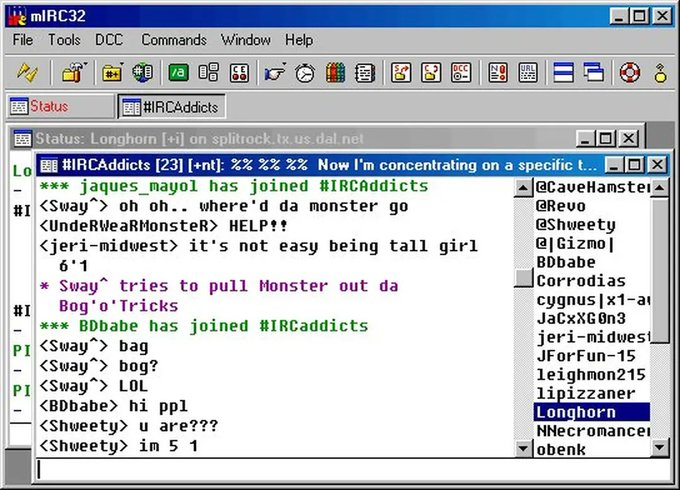Click the Finger pointing hand icon
Screen dimensions: 680x490
click(x=275, y=72)
